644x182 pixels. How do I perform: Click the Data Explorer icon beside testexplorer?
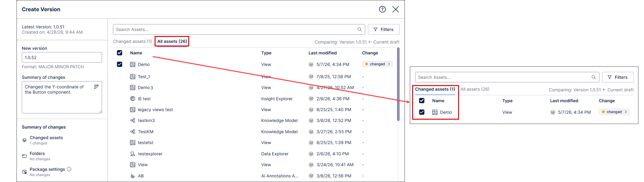(x=133, y=154)
